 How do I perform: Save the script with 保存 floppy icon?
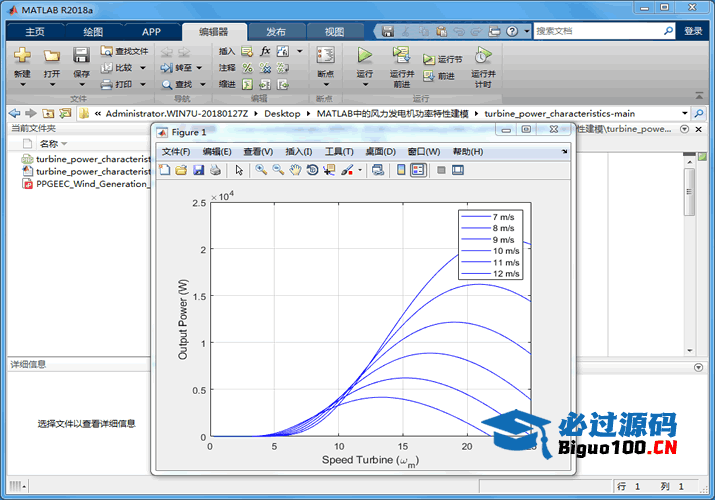(81, 55)
